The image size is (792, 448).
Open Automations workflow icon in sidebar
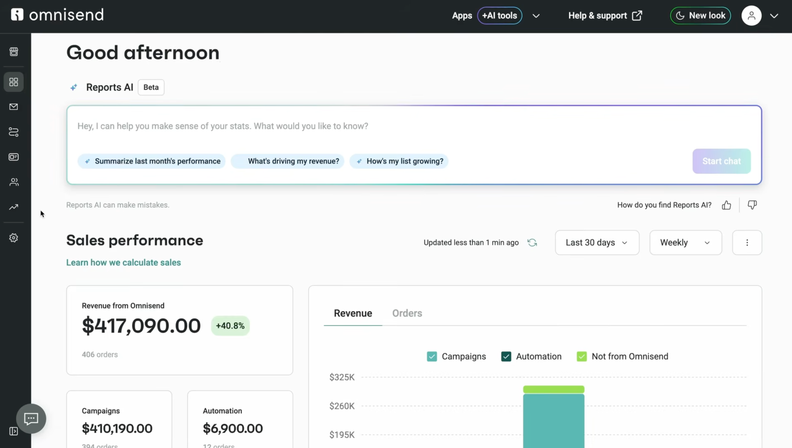(x=14, y=132)
